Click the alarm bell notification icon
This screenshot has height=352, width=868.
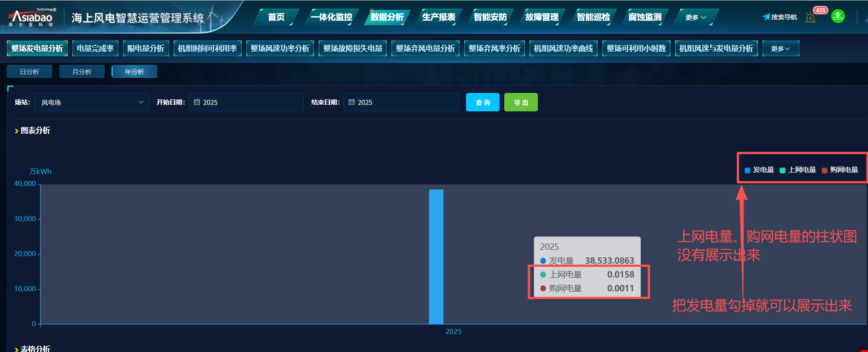[x=810, y=17]
